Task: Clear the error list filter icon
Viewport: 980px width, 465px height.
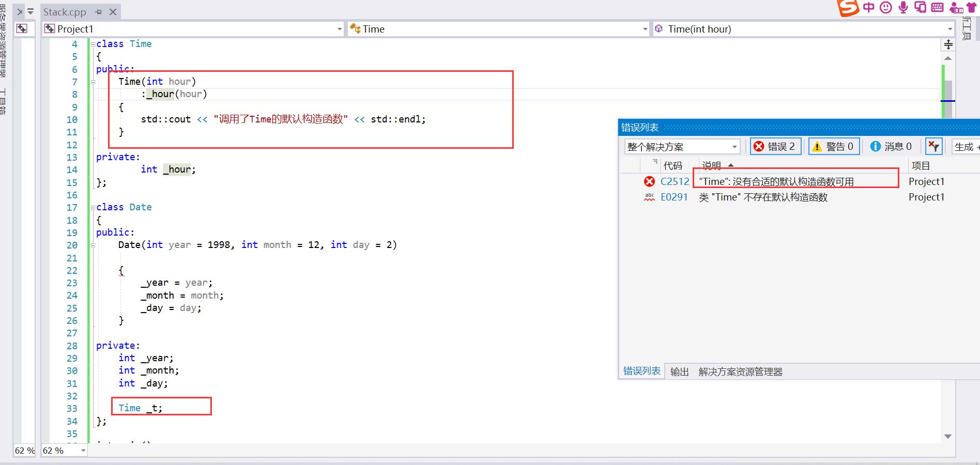Action: pyautogui.click(x=933, y=147)
